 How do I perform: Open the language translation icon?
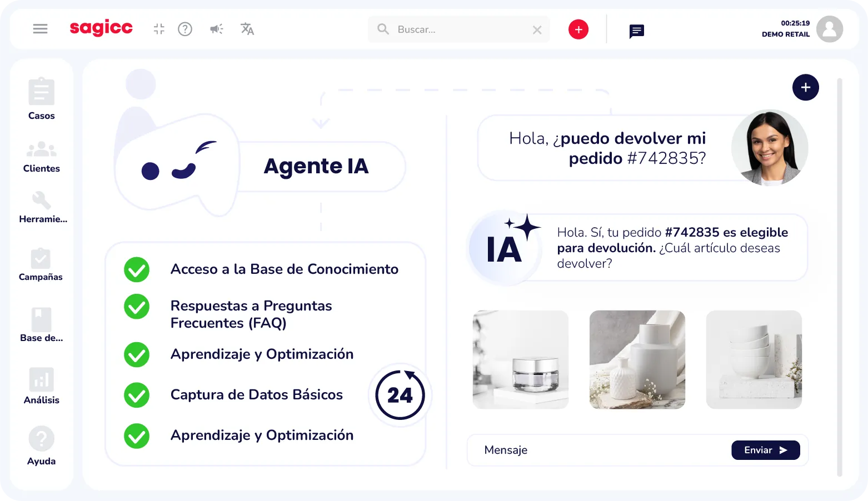[x=247, y=29]
